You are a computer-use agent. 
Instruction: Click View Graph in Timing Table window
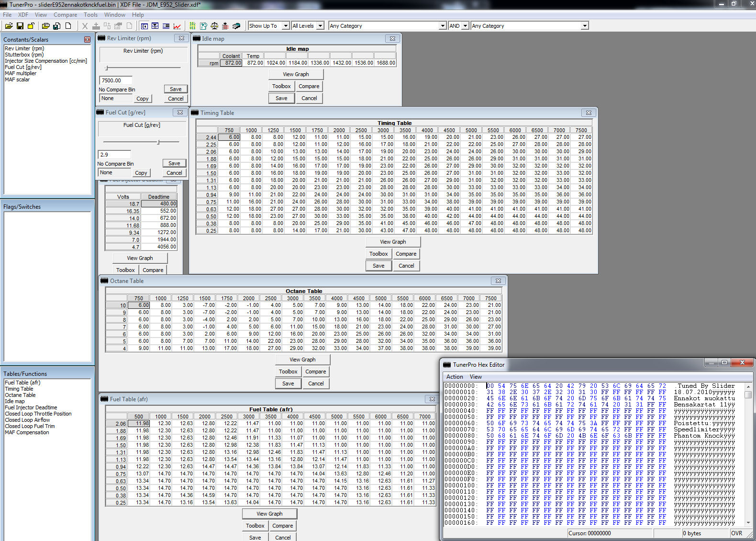coord(393,242)
